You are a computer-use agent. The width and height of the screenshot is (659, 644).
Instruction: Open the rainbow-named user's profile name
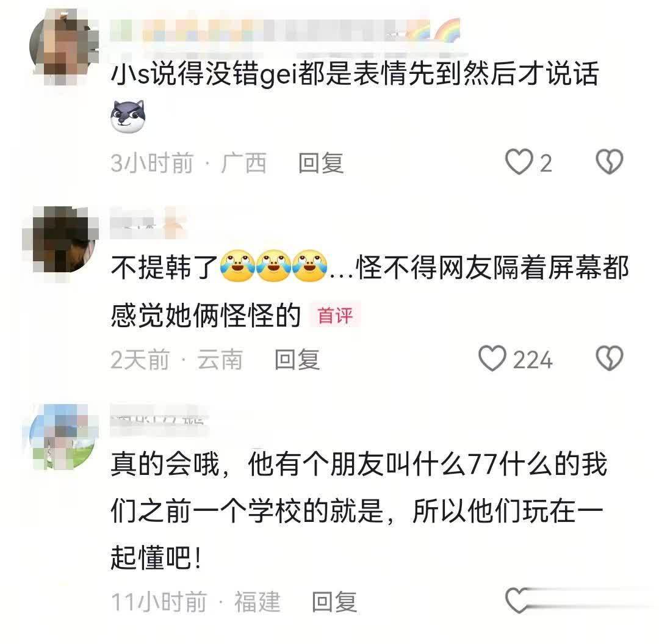tap(286, 31)
